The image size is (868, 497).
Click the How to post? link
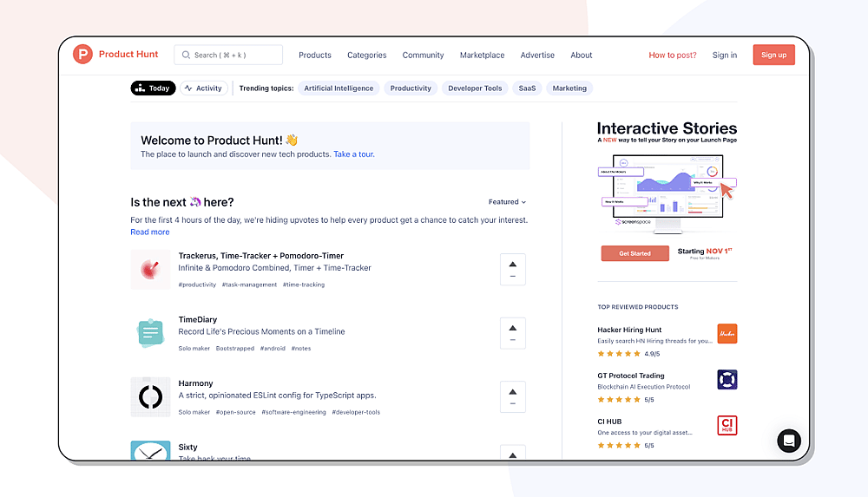pyautogui.click(x=673, y=55)
